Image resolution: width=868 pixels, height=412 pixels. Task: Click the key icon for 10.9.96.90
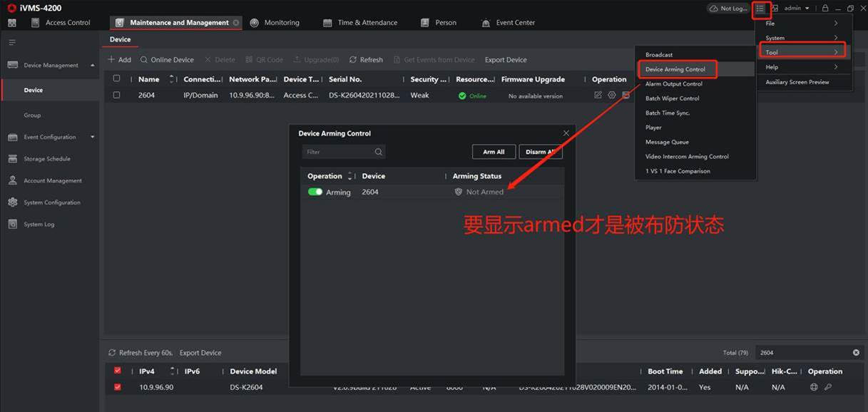828,387
